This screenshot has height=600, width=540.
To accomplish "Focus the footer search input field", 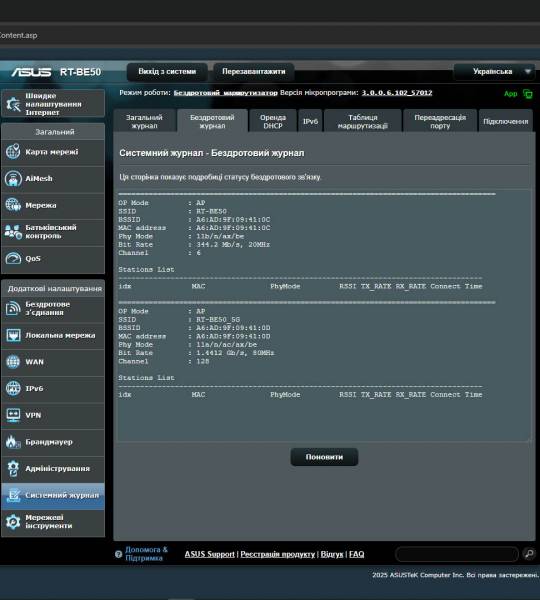I will [x=457, y=554].
